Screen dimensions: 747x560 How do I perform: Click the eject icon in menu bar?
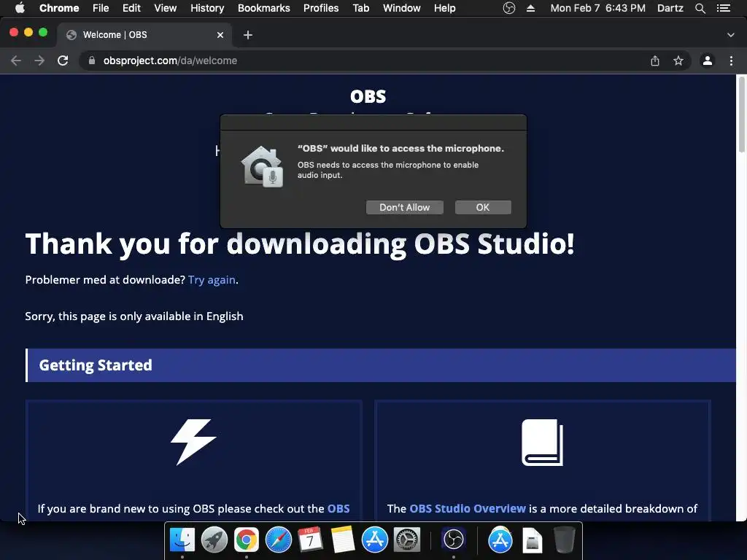530,8
